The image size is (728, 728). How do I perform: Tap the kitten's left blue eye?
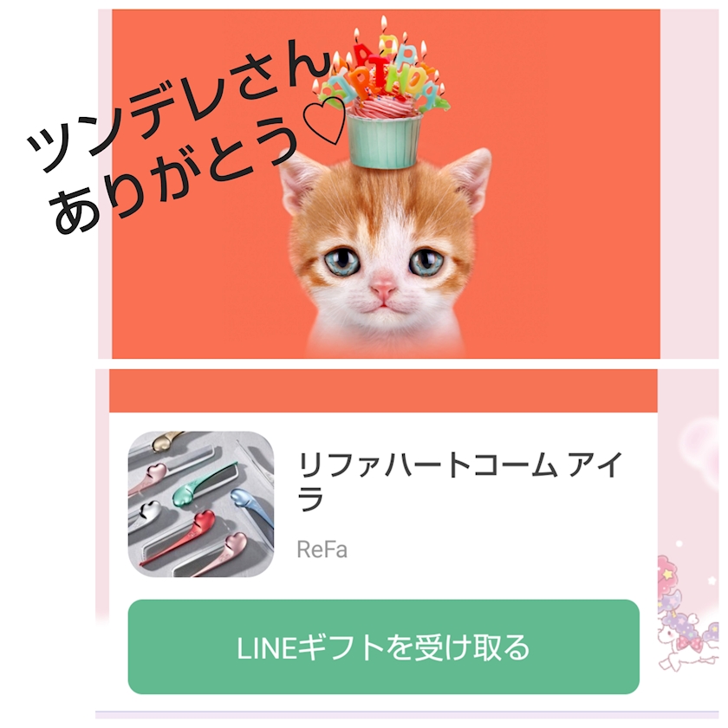pos(341,260)
